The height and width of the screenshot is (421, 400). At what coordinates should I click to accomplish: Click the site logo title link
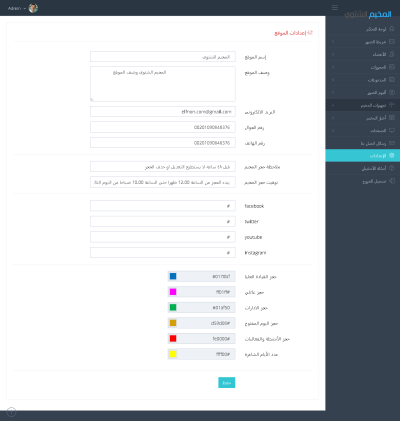[x=368, y=14]
